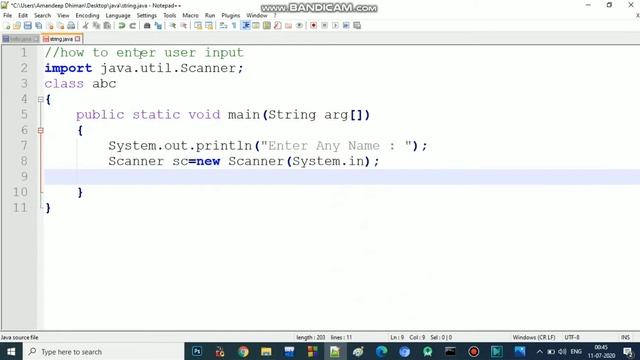Create a new file with the New toolbar icon
Image resolution: width=640 pixels, height=360 pixels.
point(7,26)
